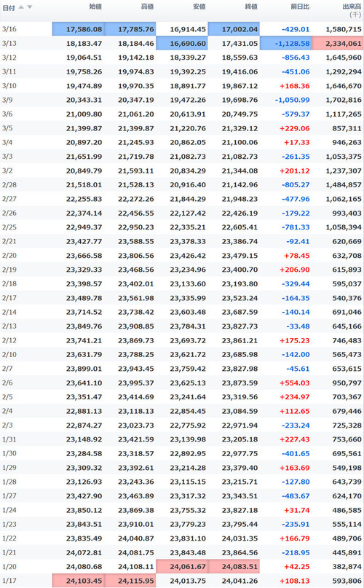Click the high price 24,040.87
The height and width of the screenshot is (588, 364).
(x=135, y=538)
